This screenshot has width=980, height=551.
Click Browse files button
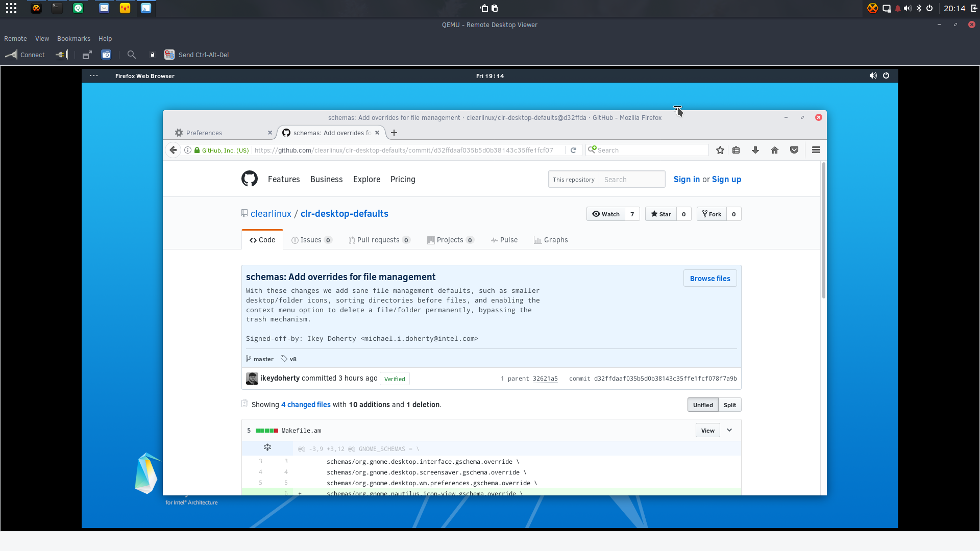coord(710,279)
